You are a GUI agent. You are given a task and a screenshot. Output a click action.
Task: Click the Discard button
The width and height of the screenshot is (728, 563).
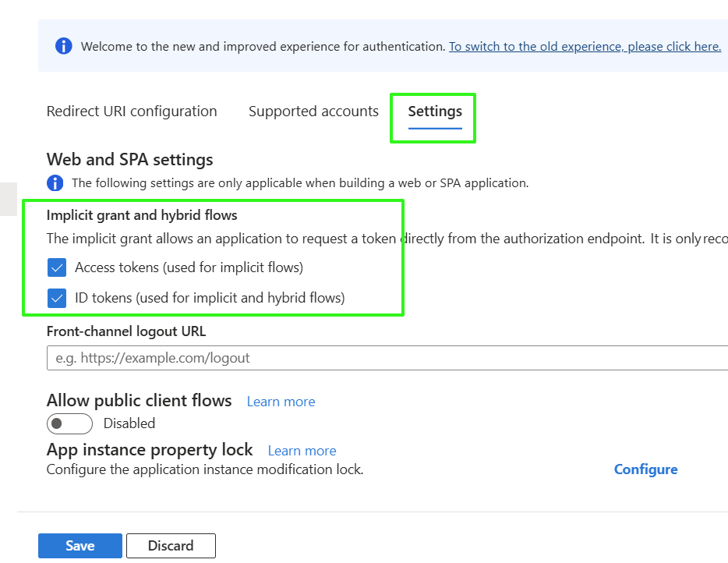[x=171, y=546]
